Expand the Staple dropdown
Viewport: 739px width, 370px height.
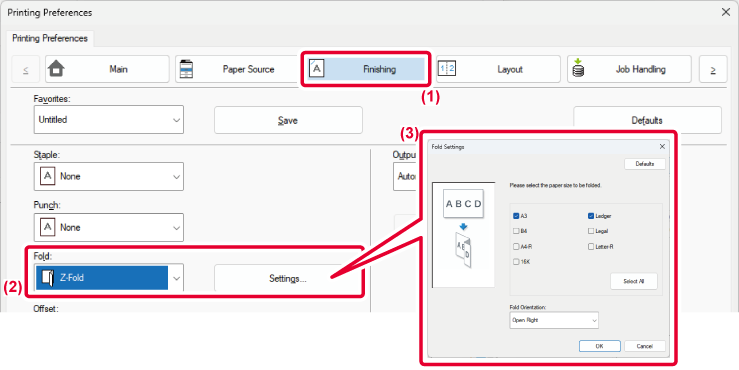pos(108,177)
